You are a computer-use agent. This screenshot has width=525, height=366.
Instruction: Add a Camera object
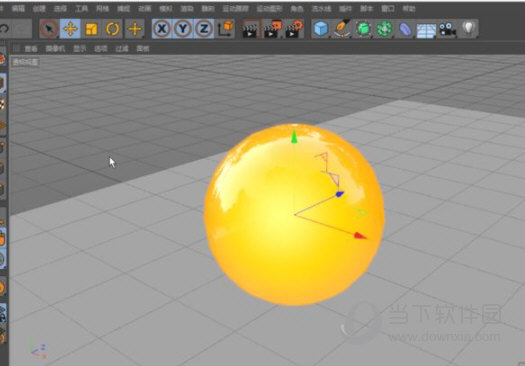(448, 29)
